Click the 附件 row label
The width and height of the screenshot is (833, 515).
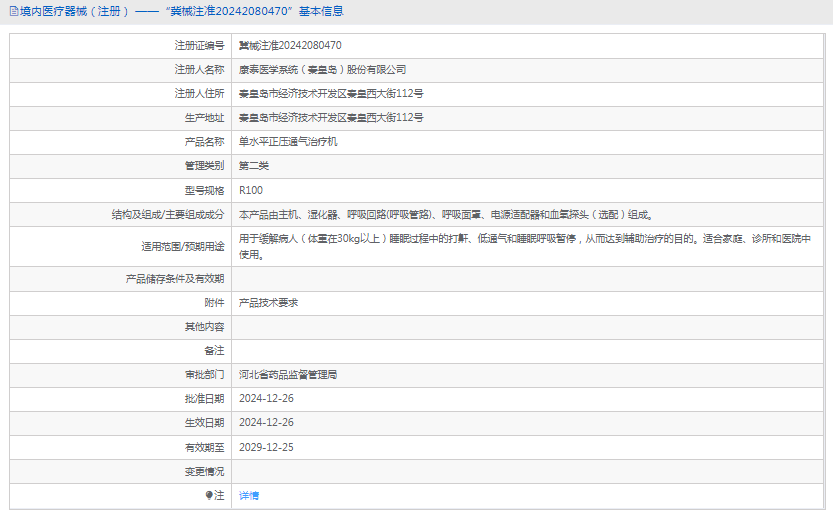(x=215, y=303)
